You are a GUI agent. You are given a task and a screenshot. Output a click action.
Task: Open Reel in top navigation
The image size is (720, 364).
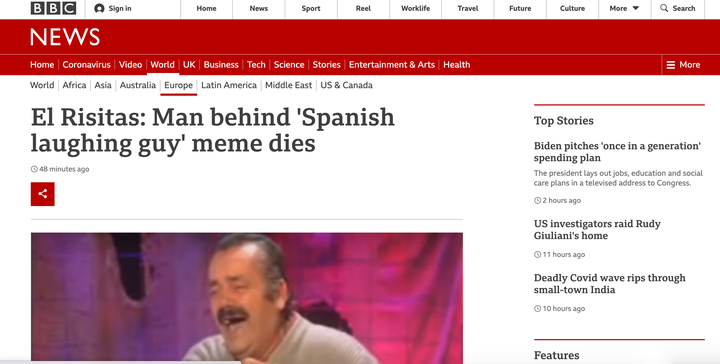click(363, 8)
